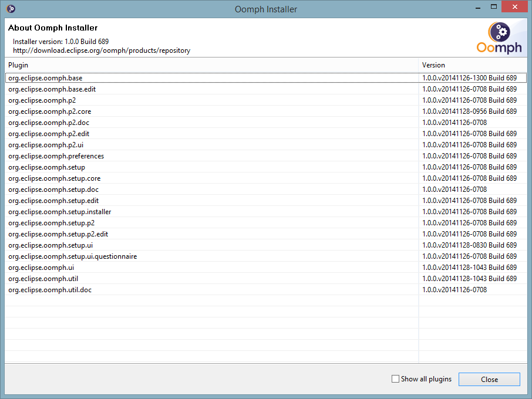Close the window with the red X
Image resolution: width=532 pixels, height=399 pixels.
tap(515, 7)
